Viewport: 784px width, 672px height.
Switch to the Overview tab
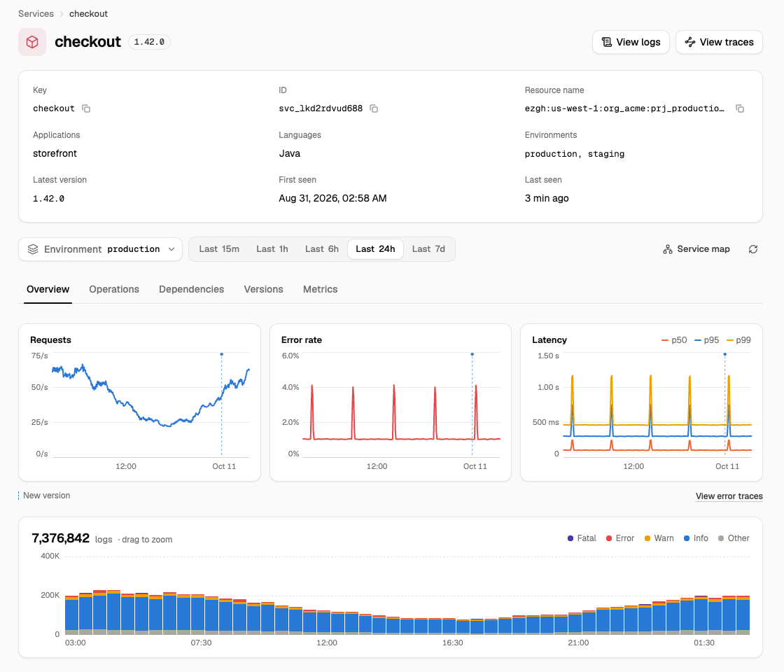point(48,290)
